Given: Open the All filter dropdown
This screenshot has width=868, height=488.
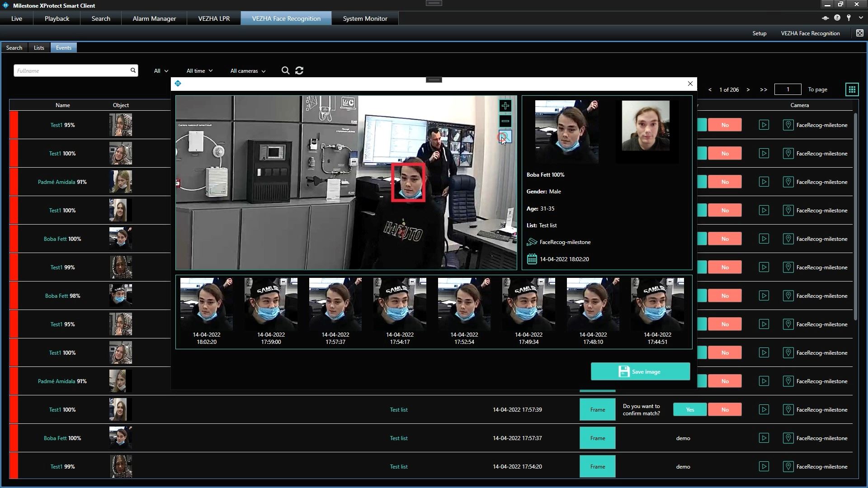Looking at the screenshot, I should coord(161,71).
